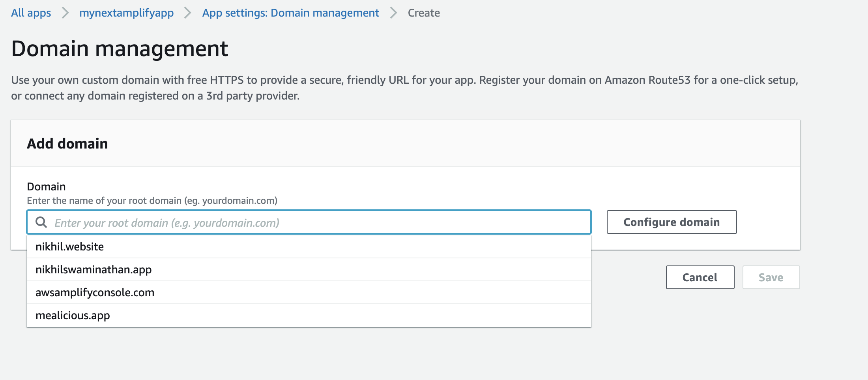
Task: Click the Domain field label
Action: [46, 186]
